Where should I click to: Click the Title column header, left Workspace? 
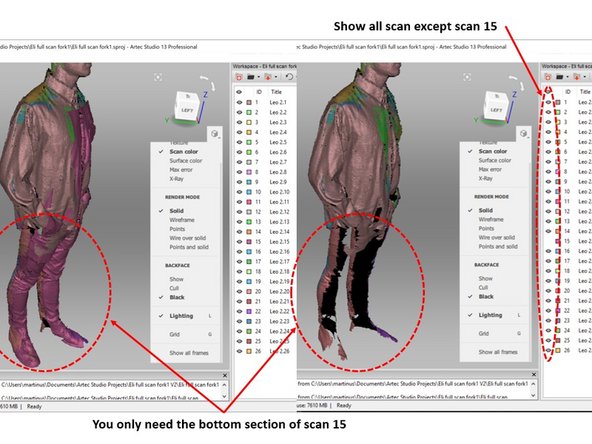[276, 92]
